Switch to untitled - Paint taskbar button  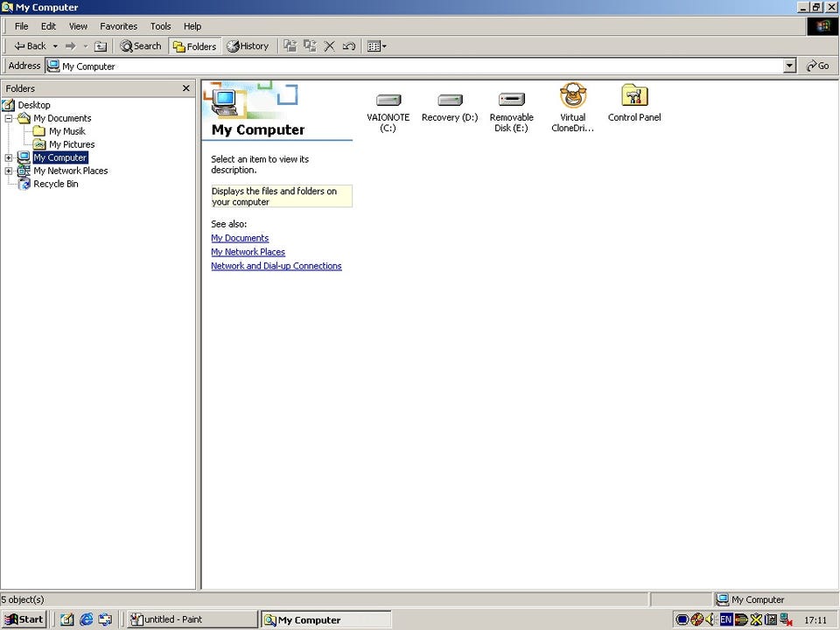point(192,619)
